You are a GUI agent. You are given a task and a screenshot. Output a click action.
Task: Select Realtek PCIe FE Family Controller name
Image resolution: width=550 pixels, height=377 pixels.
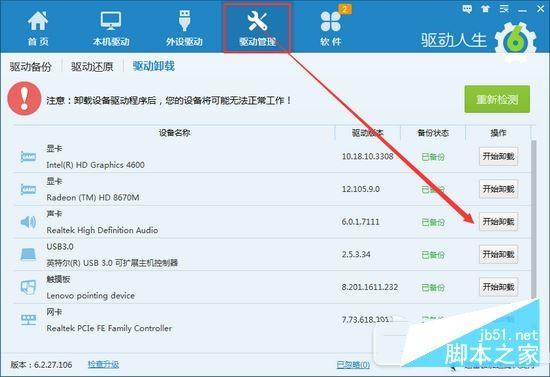pos(109,328)
